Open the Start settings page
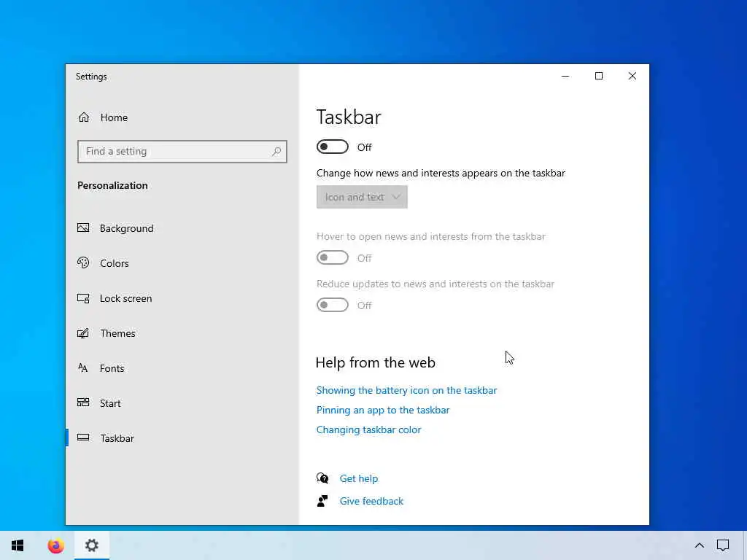747x560 pixels. pyautogui.click(x=182, y=402)
